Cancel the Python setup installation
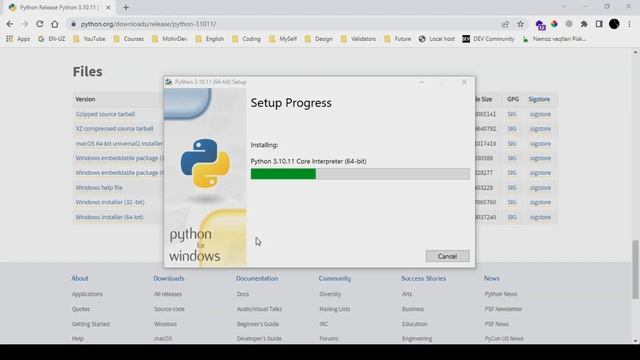This screenshot has width=640, height=360. point(447,256)
